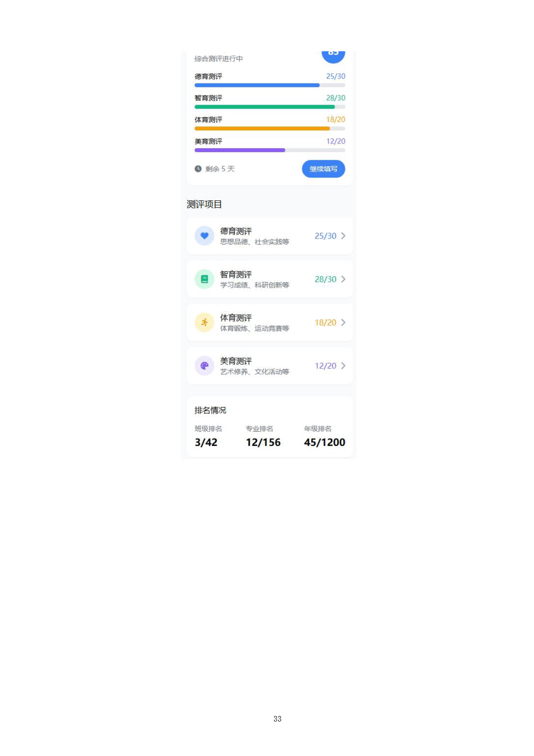Click the blue 德育测评 progress bar
The image size is (534, 756).
pyautogui.click(x=270, y=85)
